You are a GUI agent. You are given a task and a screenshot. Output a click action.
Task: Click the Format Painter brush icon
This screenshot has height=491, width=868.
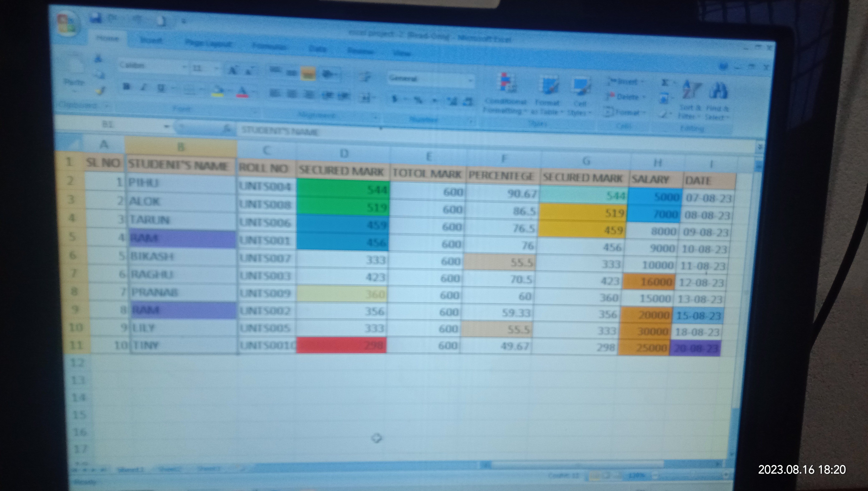click(100, 91)
